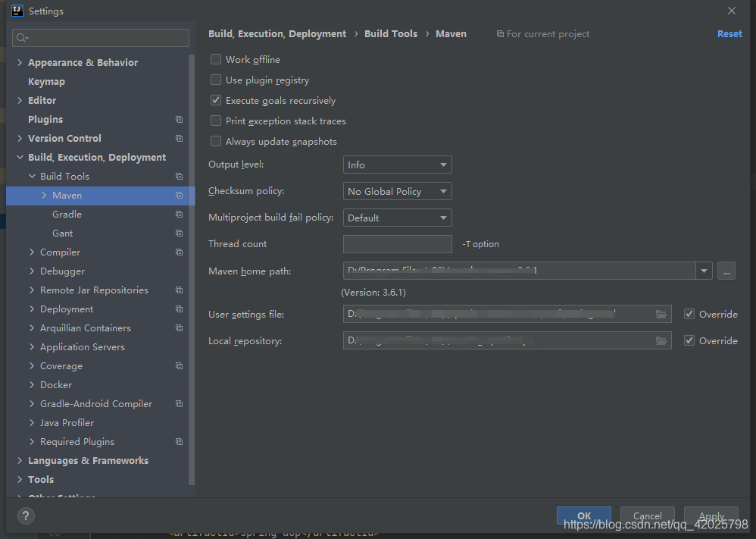Click the search magnifier icon in settings search
Screen dimensions: 756x539
22,38
